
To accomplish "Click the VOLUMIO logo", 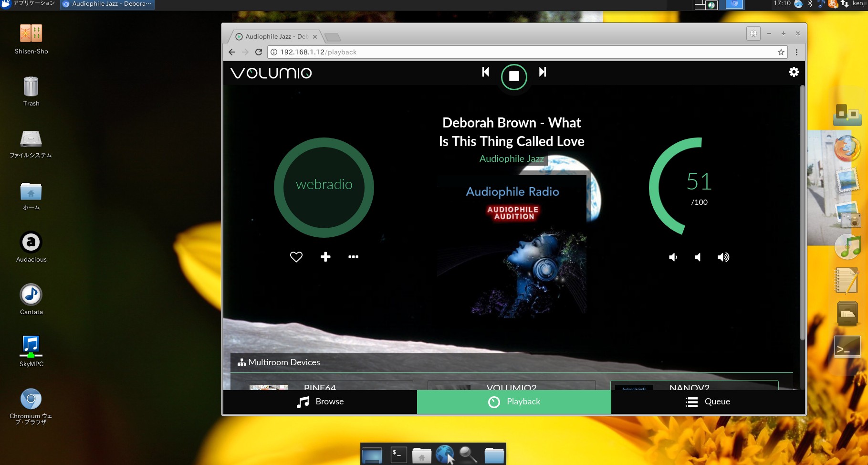I will [x=271, y=73].
